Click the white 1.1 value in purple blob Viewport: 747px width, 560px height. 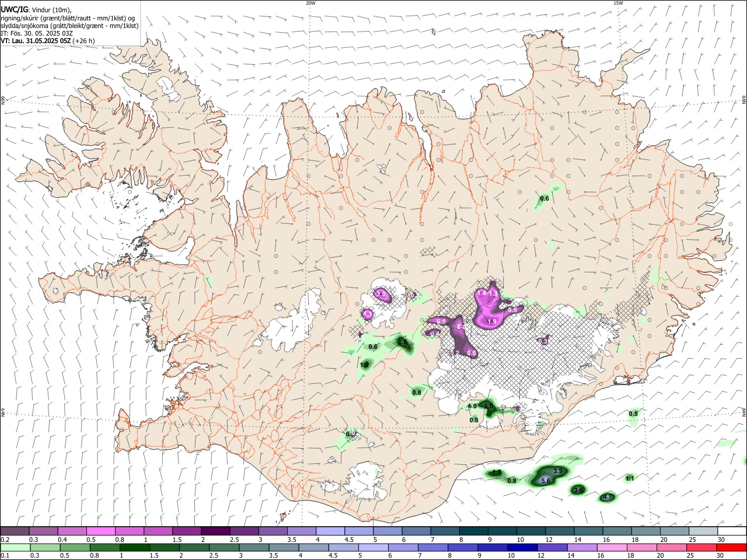click(x=368, y=314)
